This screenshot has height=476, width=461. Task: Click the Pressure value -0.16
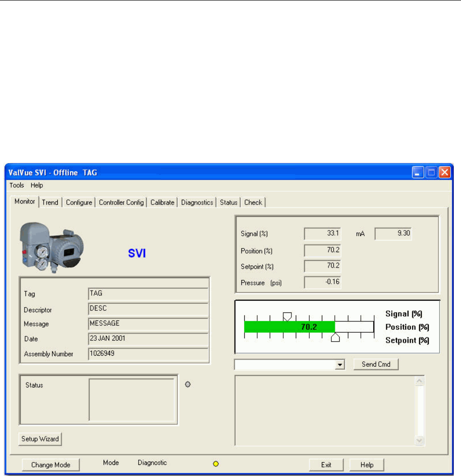[x=322, y=283]
